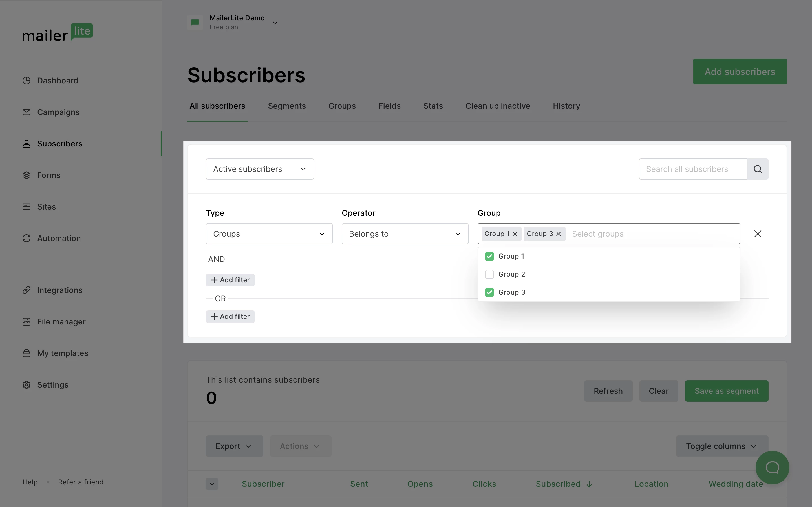Image resolution: width=812 pixels, height=507 pixels.
Task: Click the Save as segment button
Action: [x=727, y=391]
